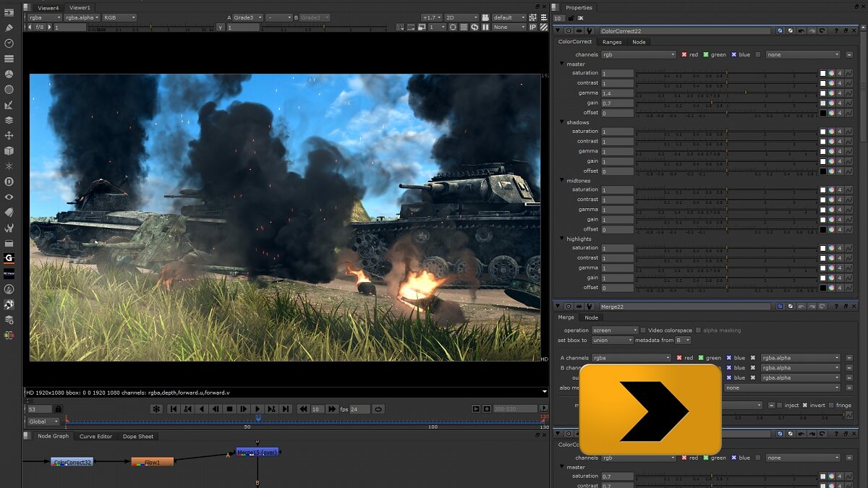Click the viewer pause update icon
868x488 pixels.
click(x=485, y=27)
